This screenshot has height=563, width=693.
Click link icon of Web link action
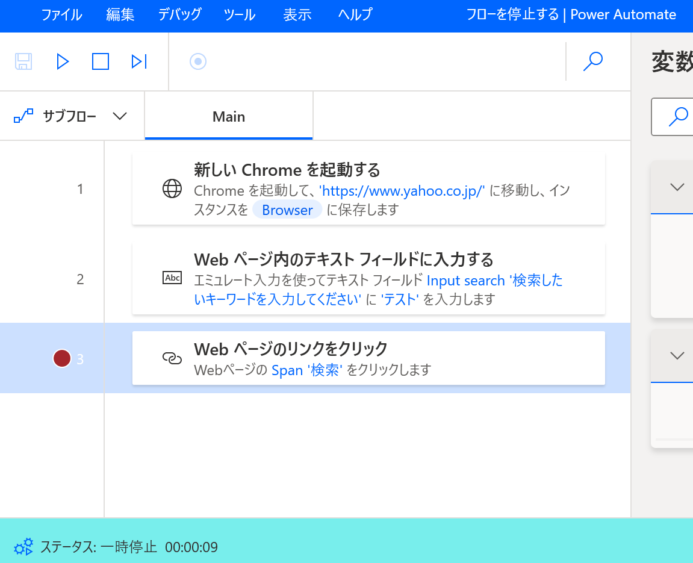tap(172, 358)
